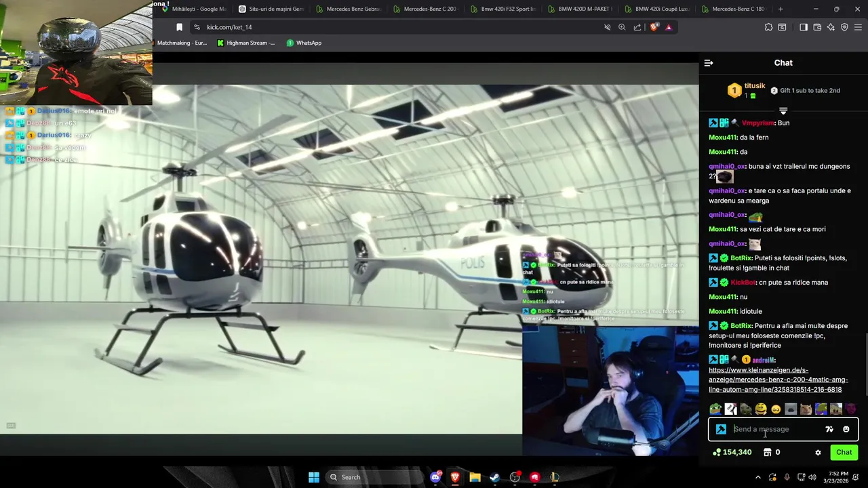Insert the orange cat emote
This screenshot has width=868, height=488.
click(806, 409)
